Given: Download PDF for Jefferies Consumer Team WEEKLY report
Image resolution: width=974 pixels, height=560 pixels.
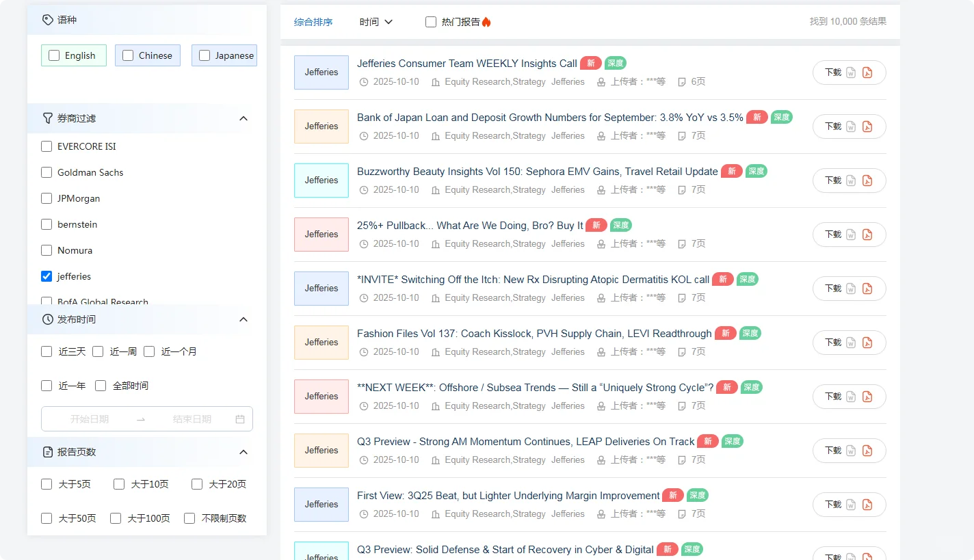Looking at the screenshot, I should coord(867,72).
